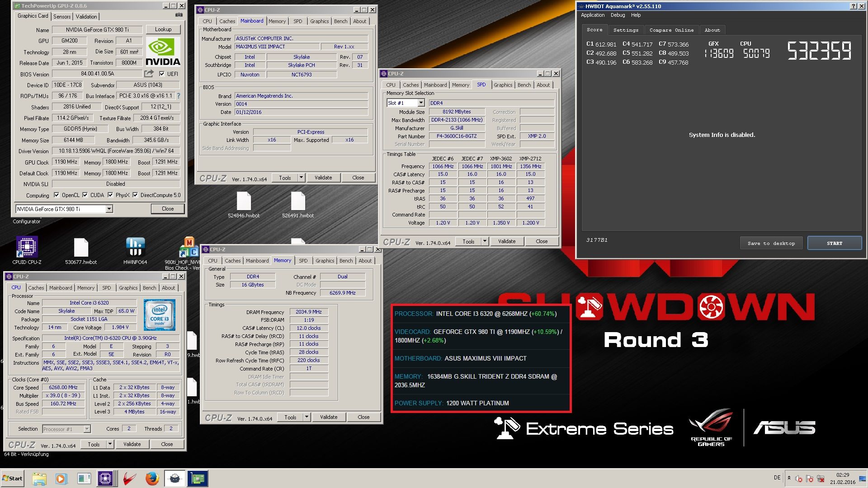The width and height of the screenshot is (868, 488).
Task: Switch to Sensors tab in GPU-Z
Action: pos(62,16)
